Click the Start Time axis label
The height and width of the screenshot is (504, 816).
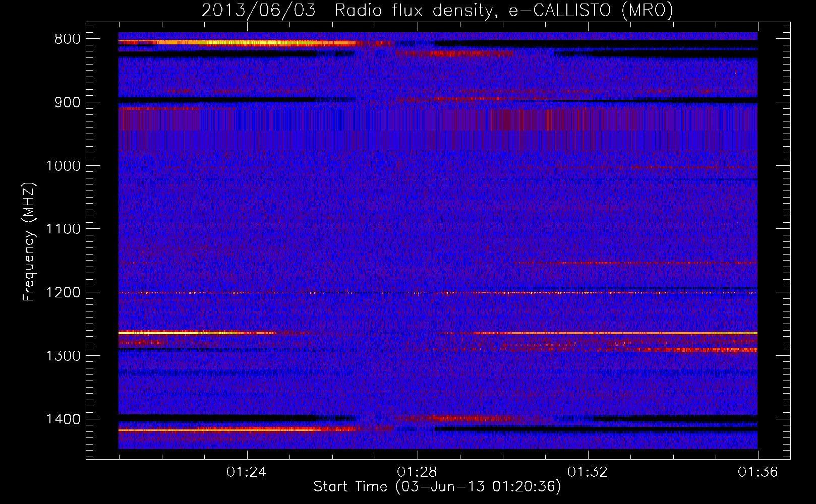[x=437, y=487]
